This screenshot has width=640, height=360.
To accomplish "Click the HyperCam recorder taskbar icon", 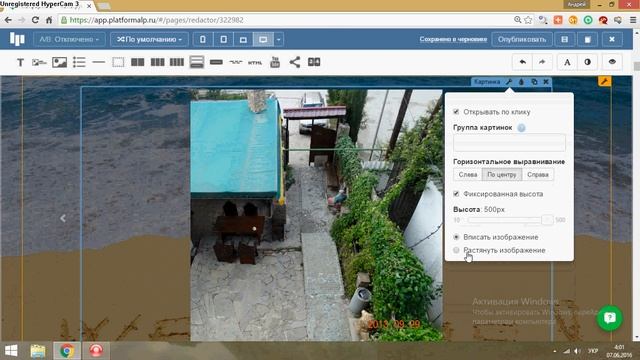I will (x=96, y=351).
